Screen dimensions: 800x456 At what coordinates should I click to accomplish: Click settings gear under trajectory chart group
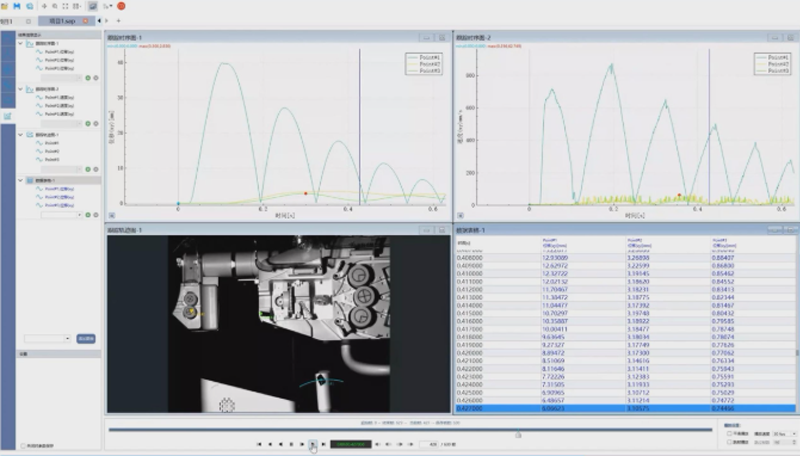point(95,169)
